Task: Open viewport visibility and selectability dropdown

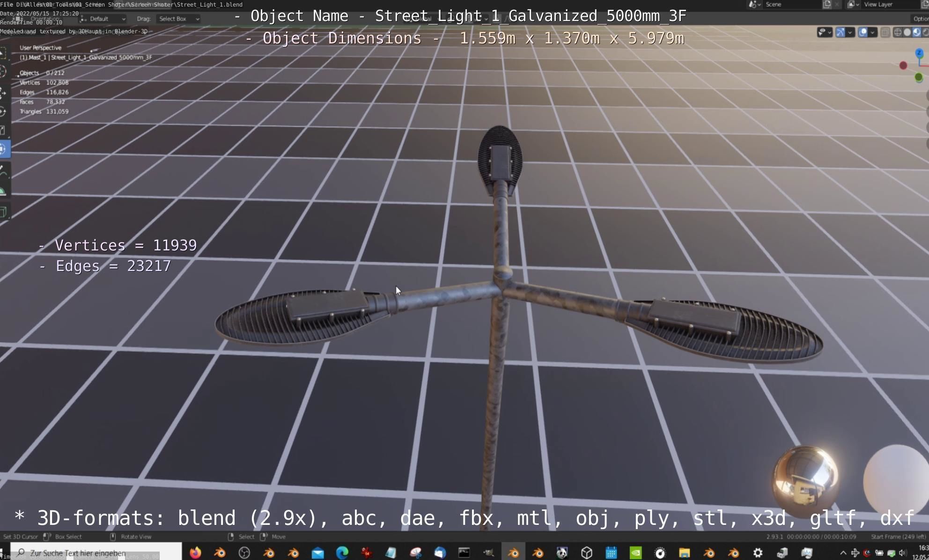Action: [x=825, y=32]
